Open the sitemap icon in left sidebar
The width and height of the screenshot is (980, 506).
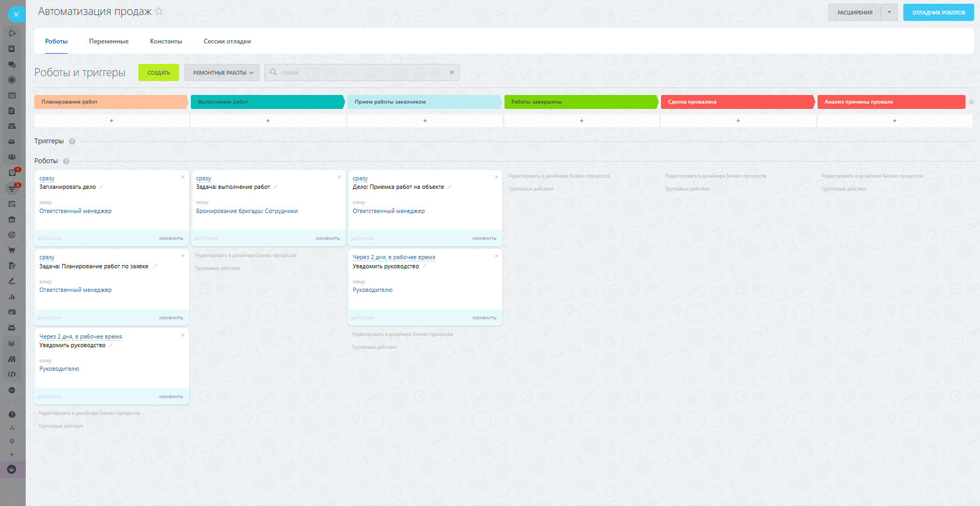[12, 428]
